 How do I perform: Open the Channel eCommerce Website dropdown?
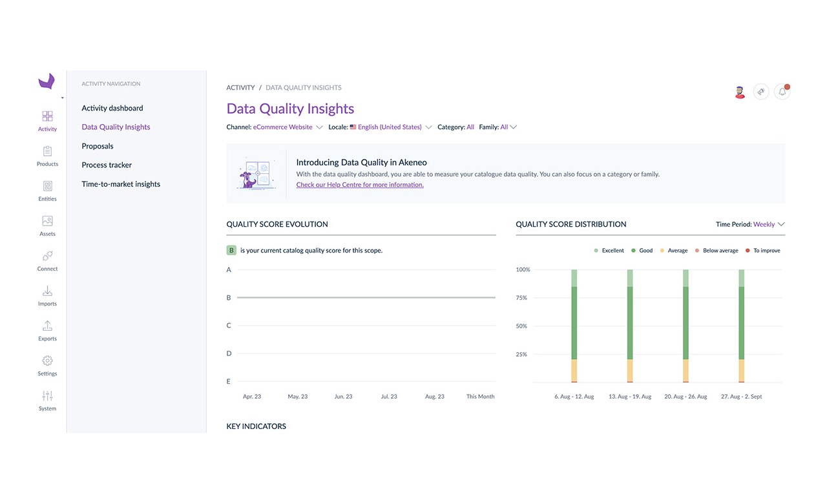[x=275, y=127]
